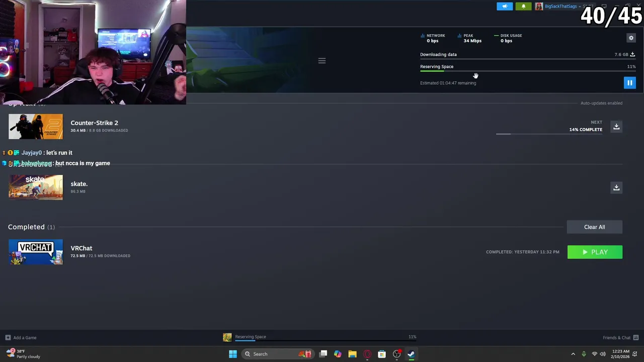Image resolution: width=644 pixels, height=362 pixels.
Task: Open File Explorer from the taskbar
Action: pos(352,354)
